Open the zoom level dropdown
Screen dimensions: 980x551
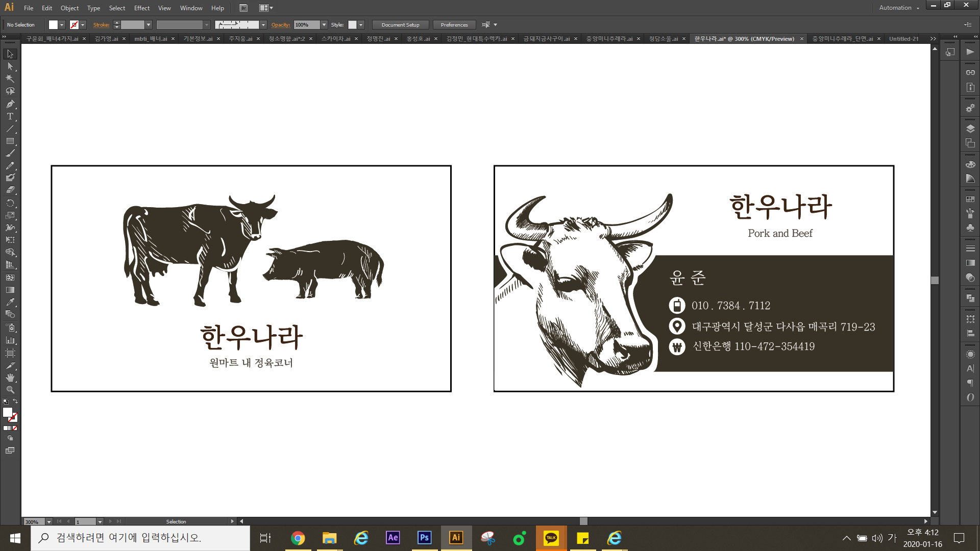[x=49, y=521]
